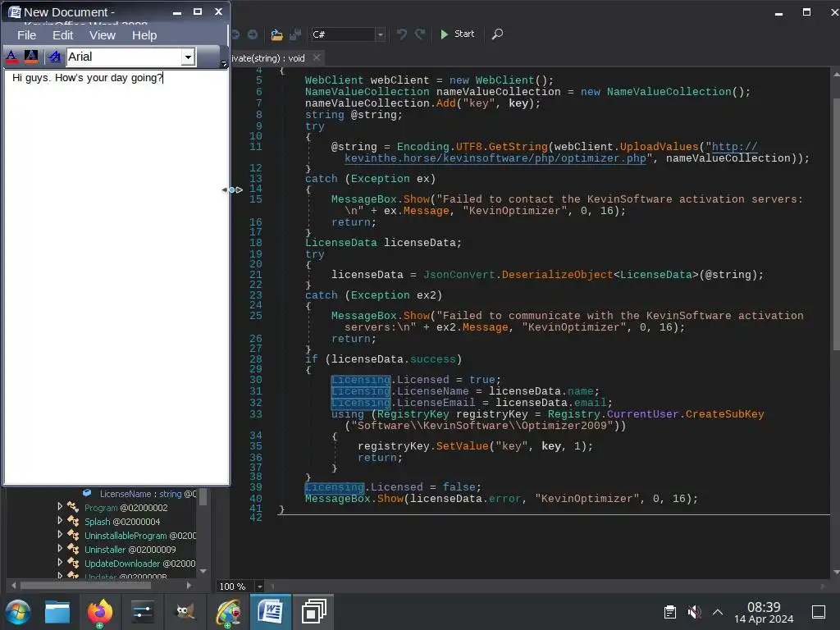Click the Open file folder icon in dnSpy

coord(276,34)
